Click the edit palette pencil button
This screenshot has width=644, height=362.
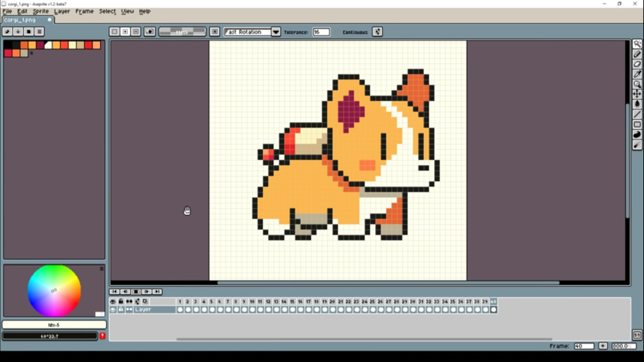(x=7, y=32)
